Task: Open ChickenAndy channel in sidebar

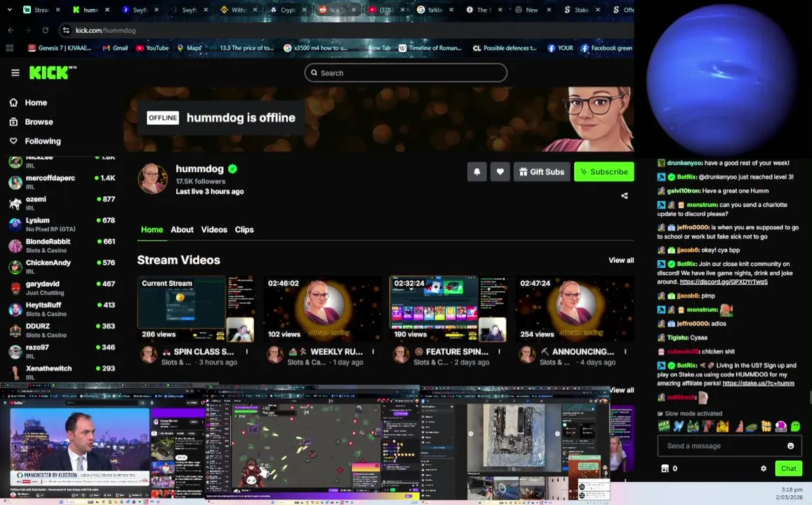Action: click(62, 267)
